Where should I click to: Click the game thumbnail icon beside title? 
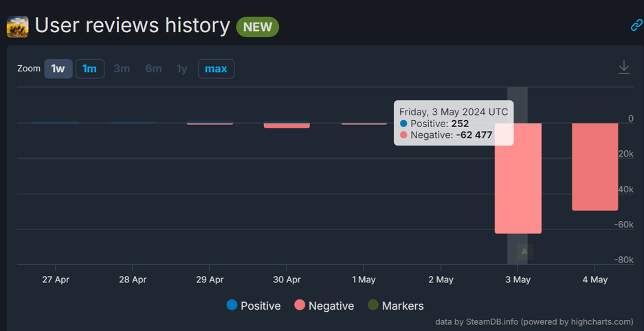coord(17,26)
